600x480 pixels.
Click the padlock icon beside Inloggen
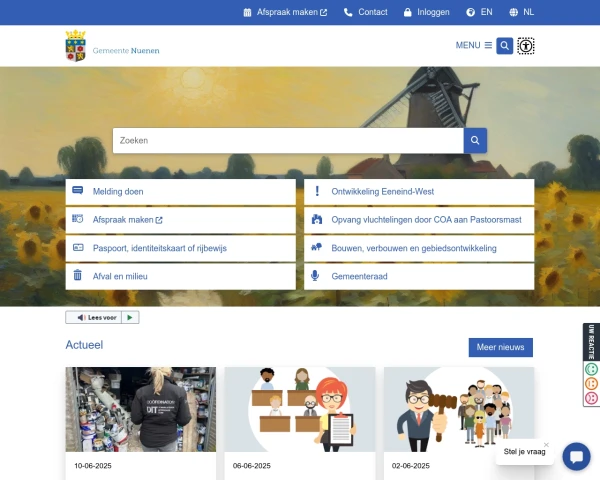[407, 13]
